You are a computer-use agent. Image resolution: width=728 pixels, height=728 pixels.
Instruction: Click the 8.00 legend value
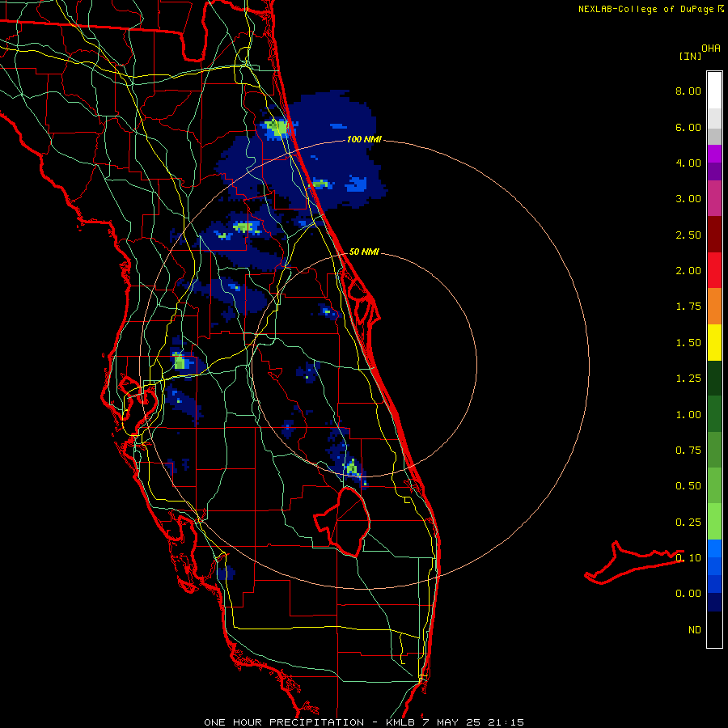coord(688,91)
